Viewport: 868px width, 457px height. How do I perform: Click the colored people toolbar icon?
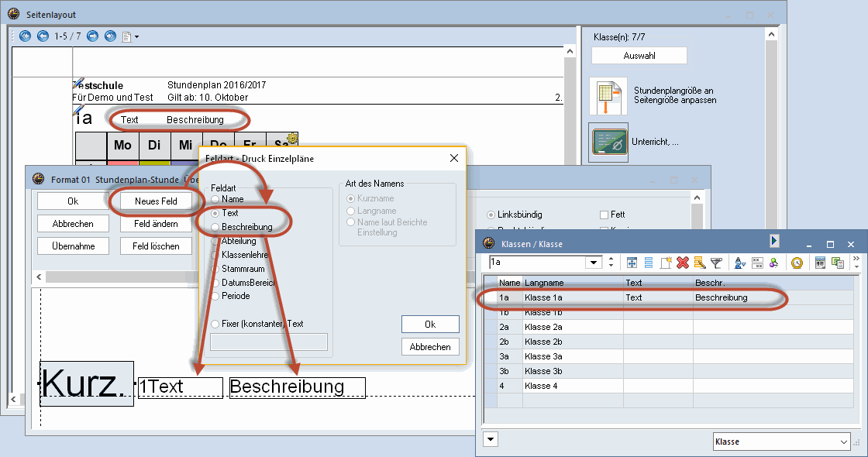tap(774, 263)
